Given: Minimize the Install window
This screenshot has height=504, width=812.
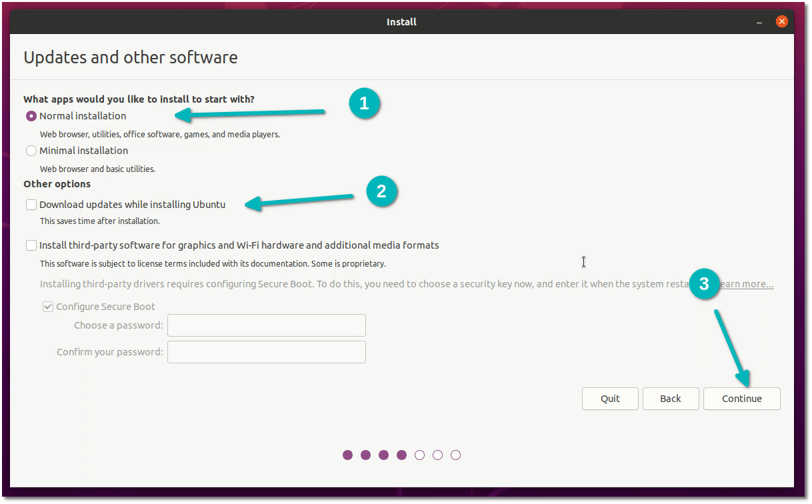Looking at the screenshot, I should coord(759,21).
